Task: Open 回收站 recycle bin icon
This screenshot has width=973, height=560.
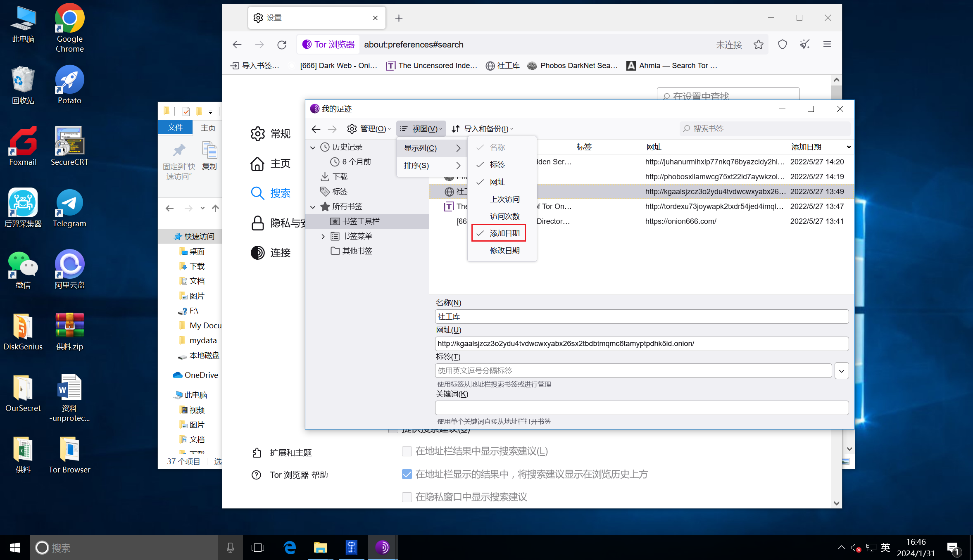Action: [x=23, y=85]
